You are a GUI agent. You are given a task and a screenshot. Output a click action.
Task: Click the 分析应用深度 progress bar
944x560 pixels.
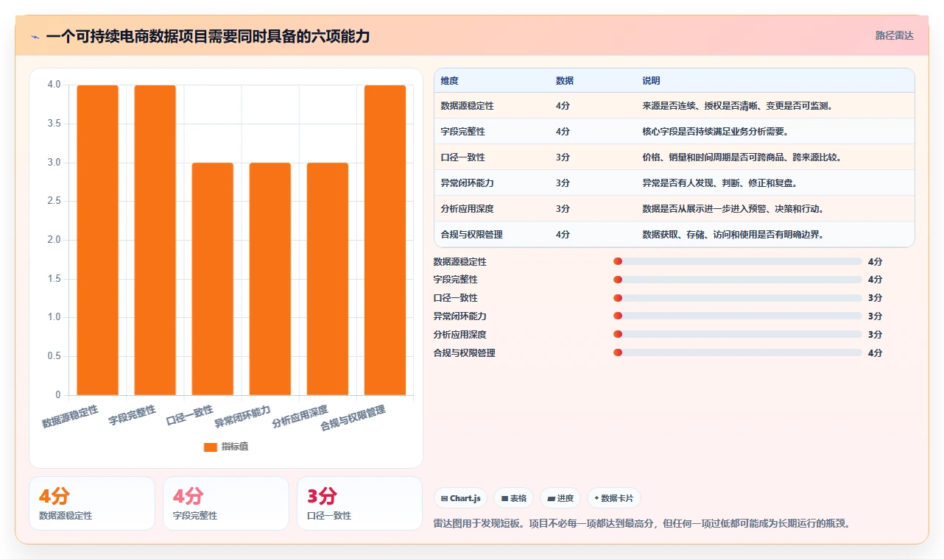[737, 334]
